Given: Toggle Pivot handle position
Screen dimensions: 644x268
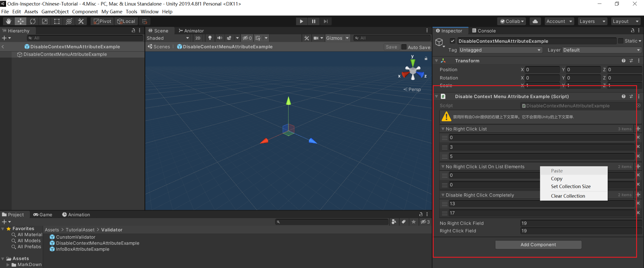Looking at the screenshot, I should (102, 21).
